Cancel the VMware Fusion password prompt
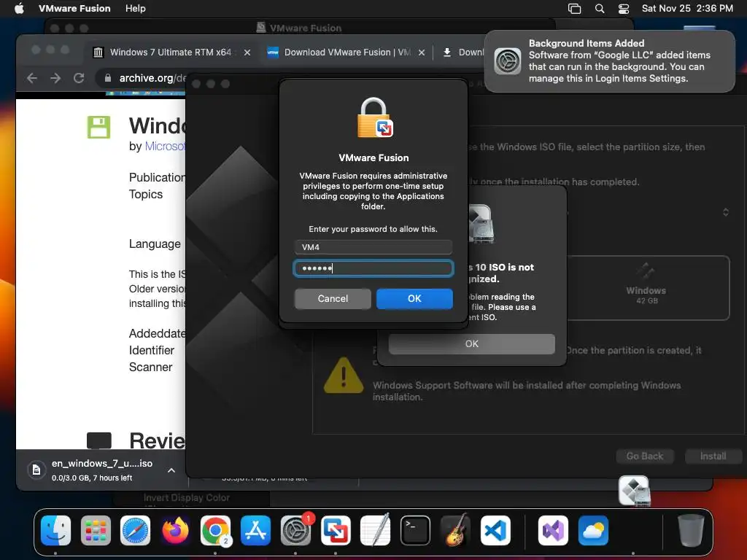This screenshot has height=560, width=747. click(333, 298)
